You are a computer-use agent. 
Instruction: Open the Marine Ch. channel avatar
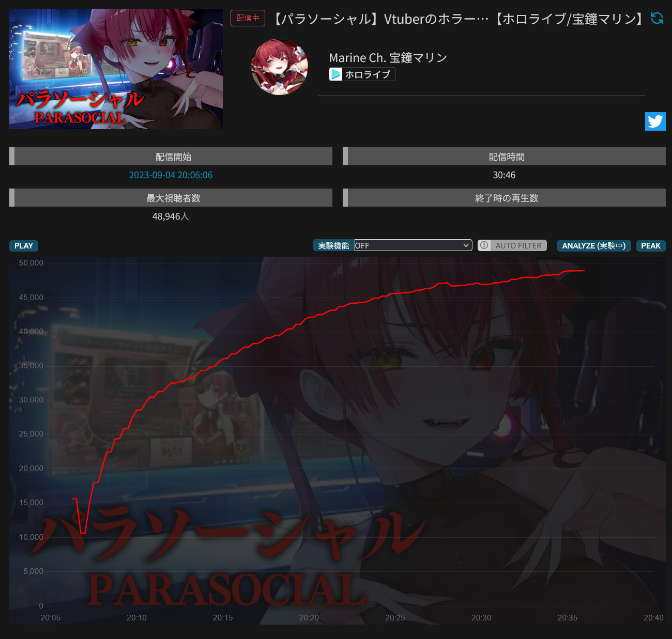(280, 67)
